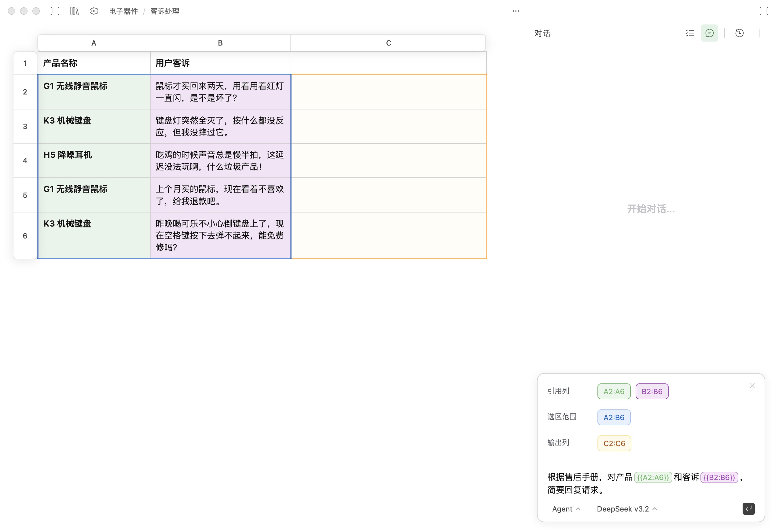Select the C2:C6 输出列 tag

point(614,443)
